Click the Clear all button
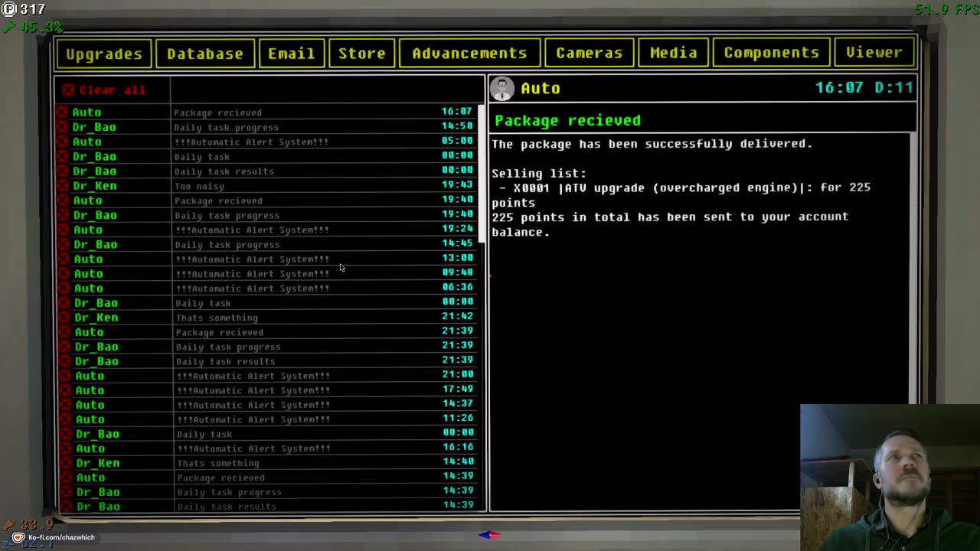This screenshot has width=980, height=551. coord(104,90)
